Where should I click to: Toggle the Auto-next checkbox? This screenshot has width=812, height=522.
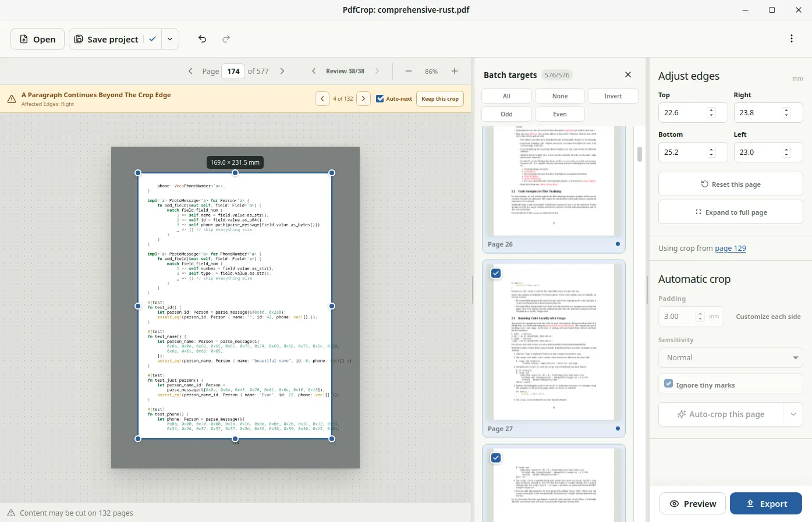point(380,99)
